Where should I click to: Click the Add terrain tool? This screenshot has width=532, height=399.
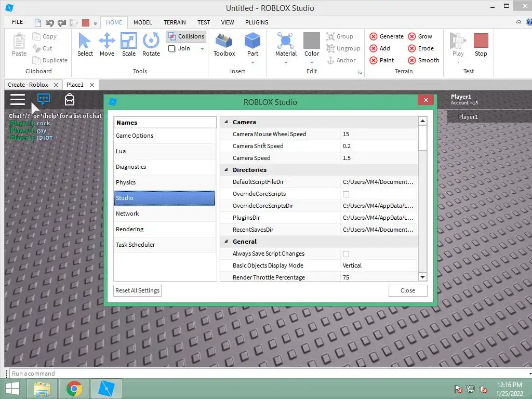380,48
